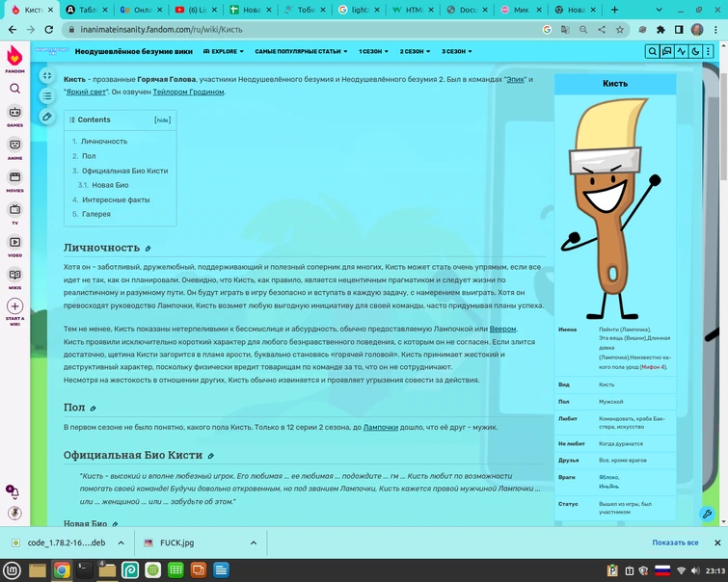Bookmark this page with the star icon

coord(619,30)
